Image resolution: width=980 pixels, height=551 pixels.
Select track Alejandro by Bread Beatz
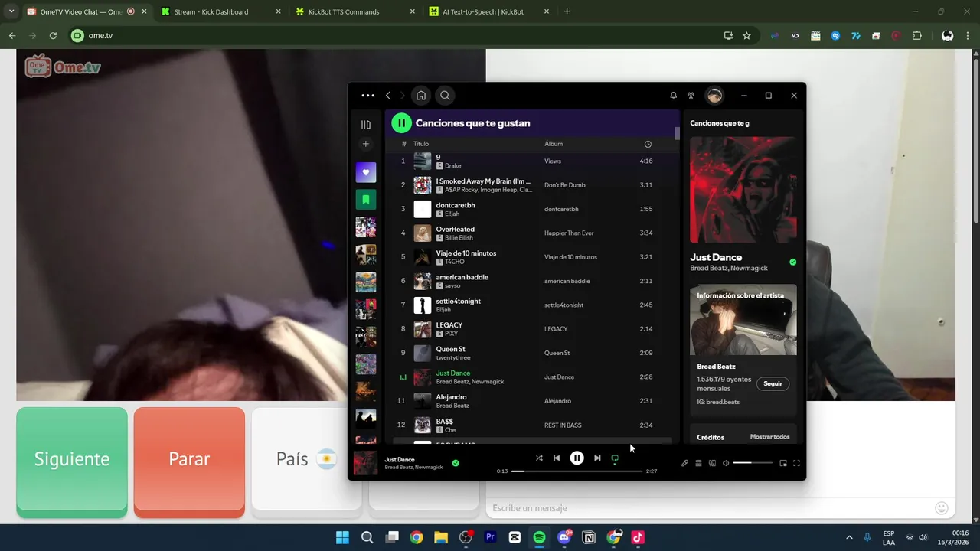click(x=532, y=401)
